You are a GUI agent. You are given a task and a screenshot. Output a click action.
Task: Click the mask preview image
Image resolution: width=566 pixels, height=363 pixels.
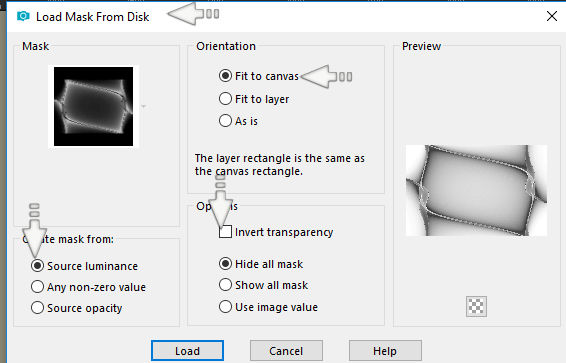point(476,190)
